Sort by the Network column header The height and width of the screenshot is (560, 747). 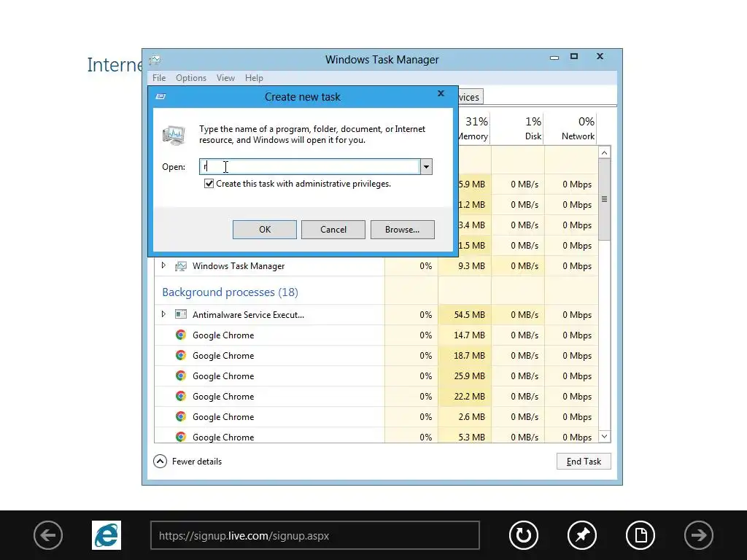[x=570, y=128]
